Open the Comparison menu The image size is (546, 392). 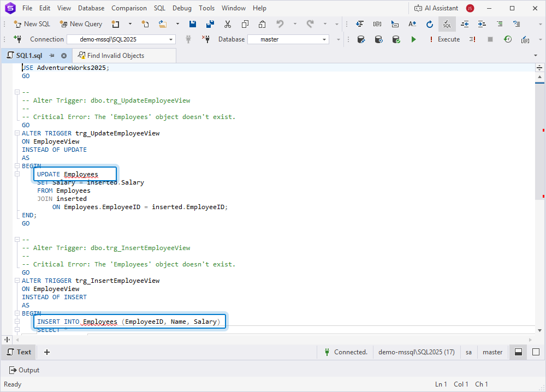129,8
